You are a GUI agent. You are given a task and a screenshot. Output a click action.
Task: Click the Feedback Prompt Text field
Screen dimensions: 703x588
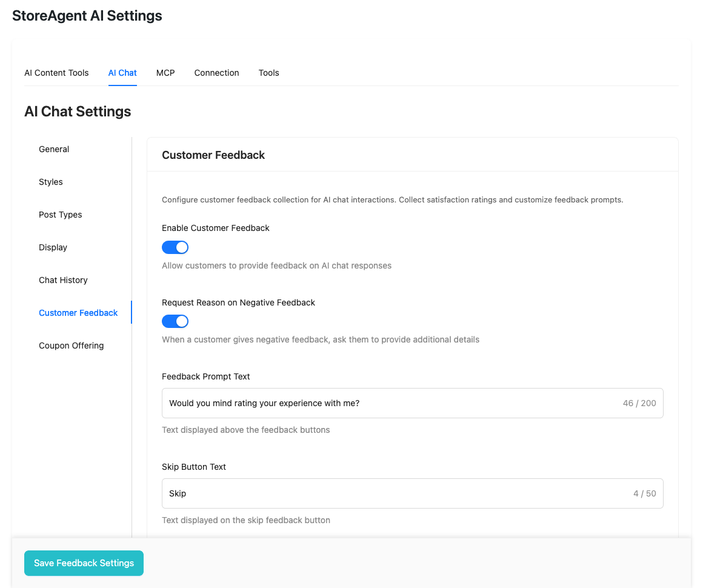click(x=413, y=403)
